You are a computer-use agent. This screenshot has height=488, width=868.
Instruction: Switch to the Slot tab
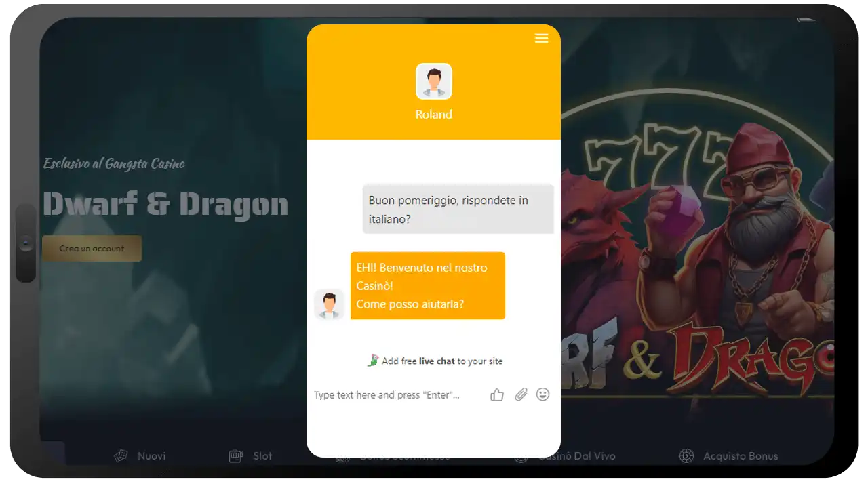click(251, 456)
